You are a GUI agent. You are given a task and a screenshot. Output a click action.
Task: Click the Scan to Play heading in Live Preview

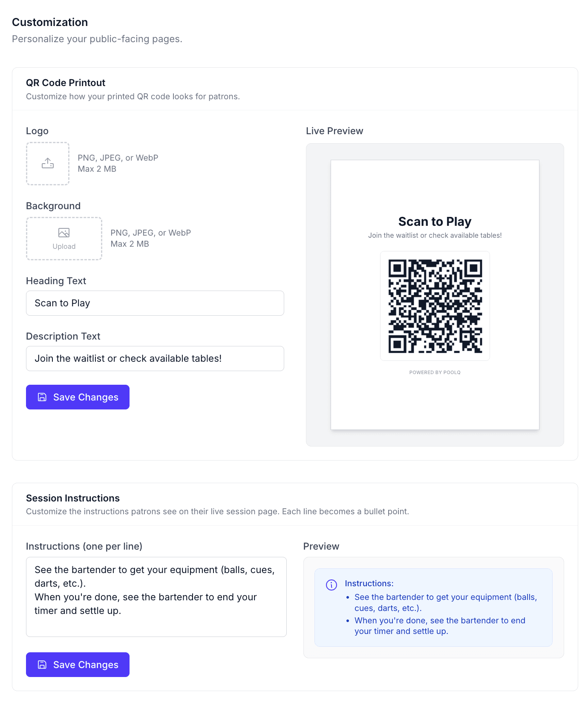(435, 222)
